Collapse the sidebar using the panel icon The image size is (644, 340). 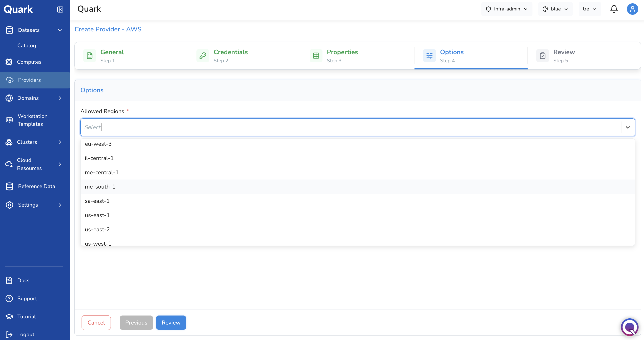point(60,10)
